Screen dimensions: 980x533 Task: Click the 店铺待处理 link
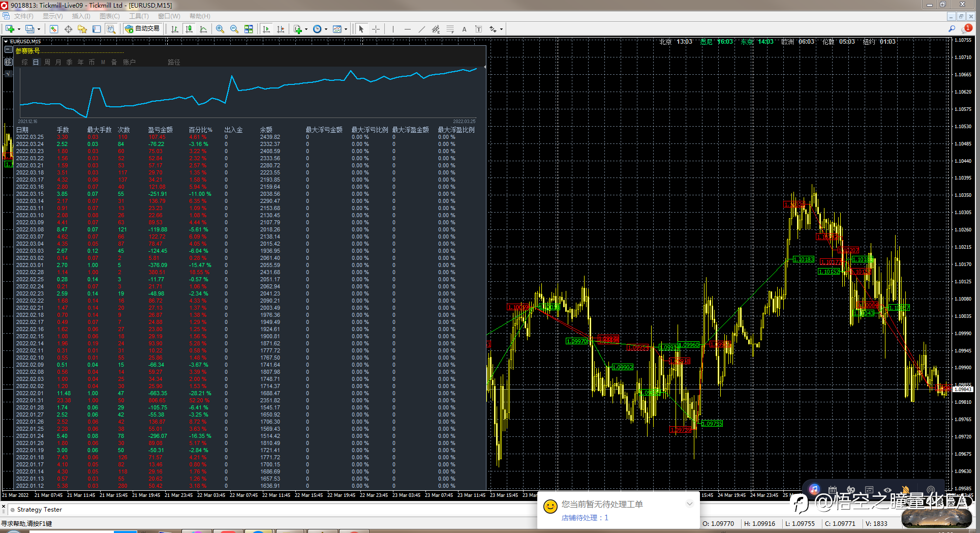click(585, 518)
